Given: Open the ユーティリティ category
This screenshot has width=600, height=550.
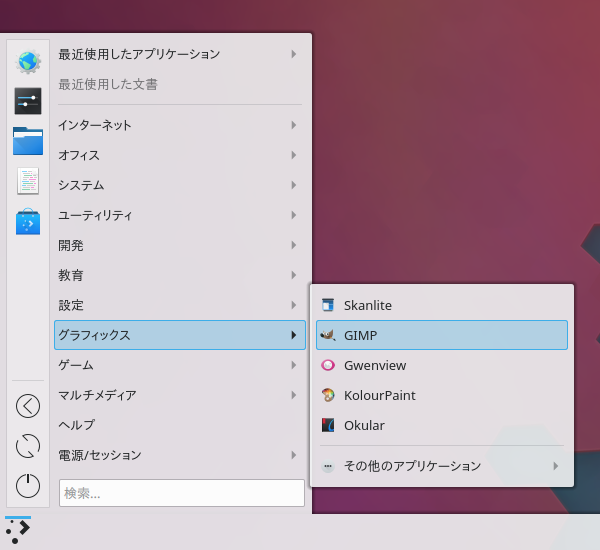Looking at the screenshot, I should pos(180,215).
